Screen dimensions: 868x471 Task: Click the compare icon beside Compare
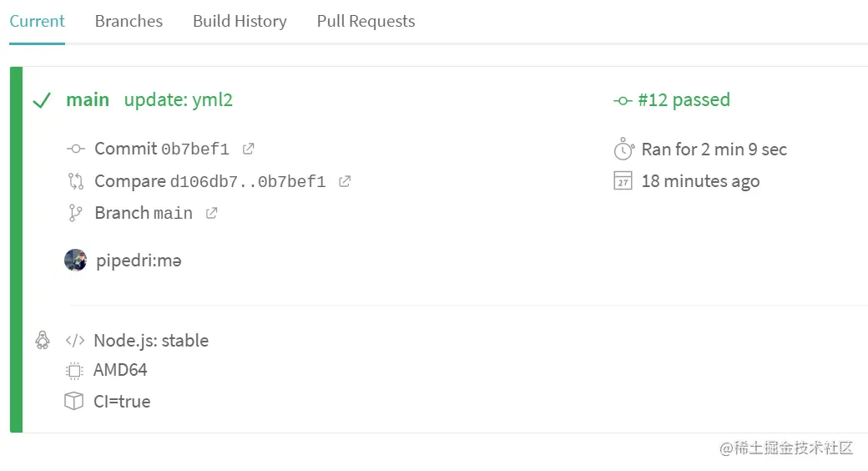(75, 181)
